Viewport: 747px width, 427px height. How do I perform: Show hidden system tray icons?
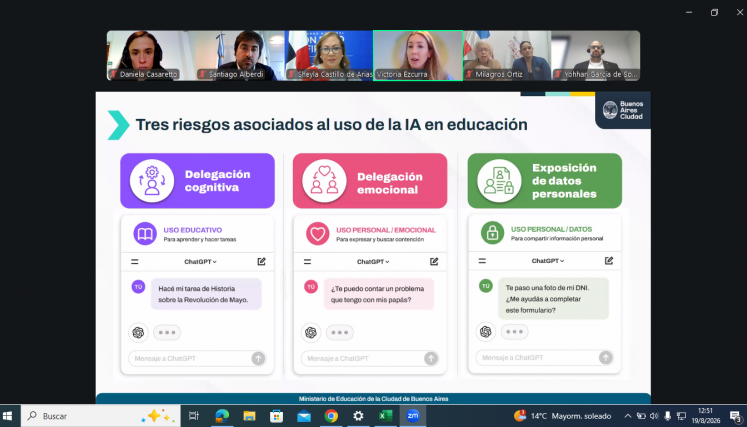(627, 416)
